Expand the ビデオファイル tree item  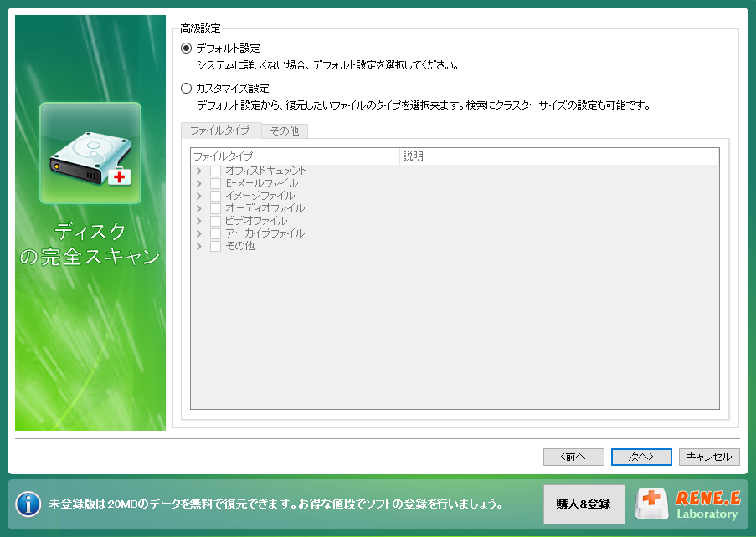pos(200,220)
